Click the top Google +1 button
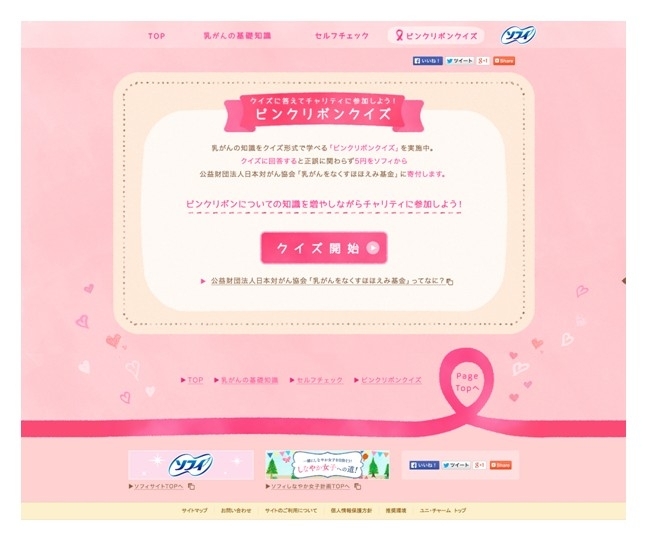Image resolution: width=645 pixels, height=539 pixels. pyautogui.click(x=483, y=61)
